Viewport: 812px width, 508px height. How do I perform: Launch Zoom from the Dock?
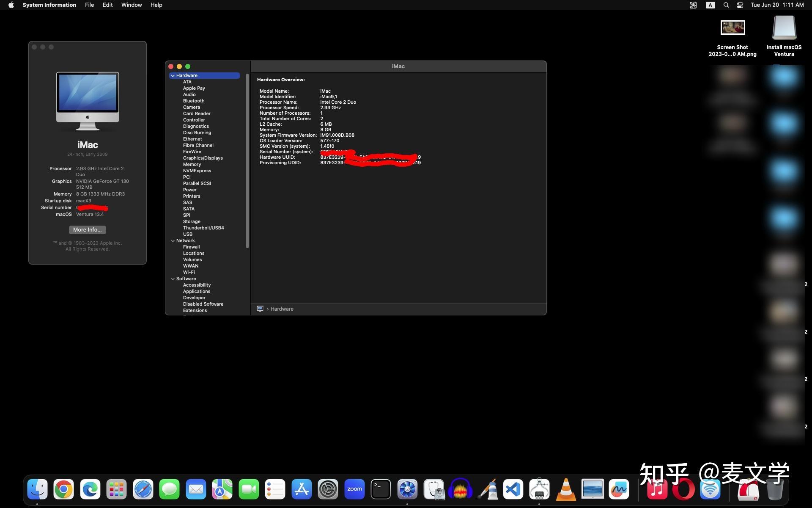[354, 489]
